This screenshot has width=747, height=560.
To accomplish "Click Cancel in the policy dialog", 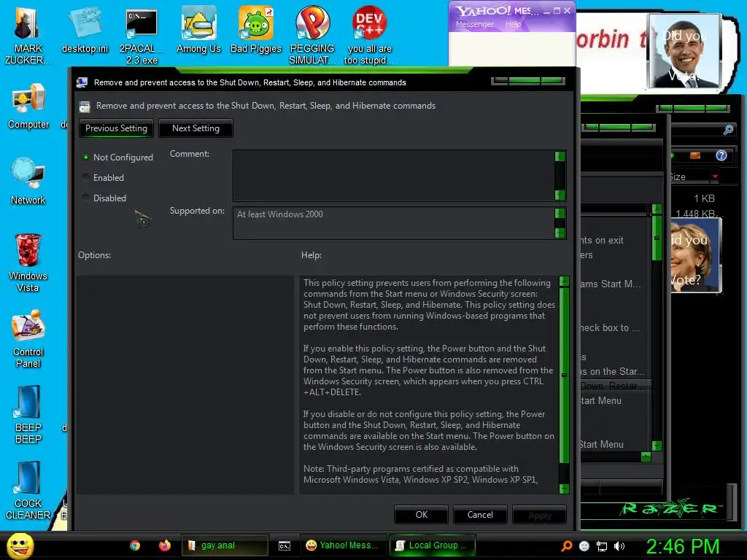I will [x=480, y=515].
